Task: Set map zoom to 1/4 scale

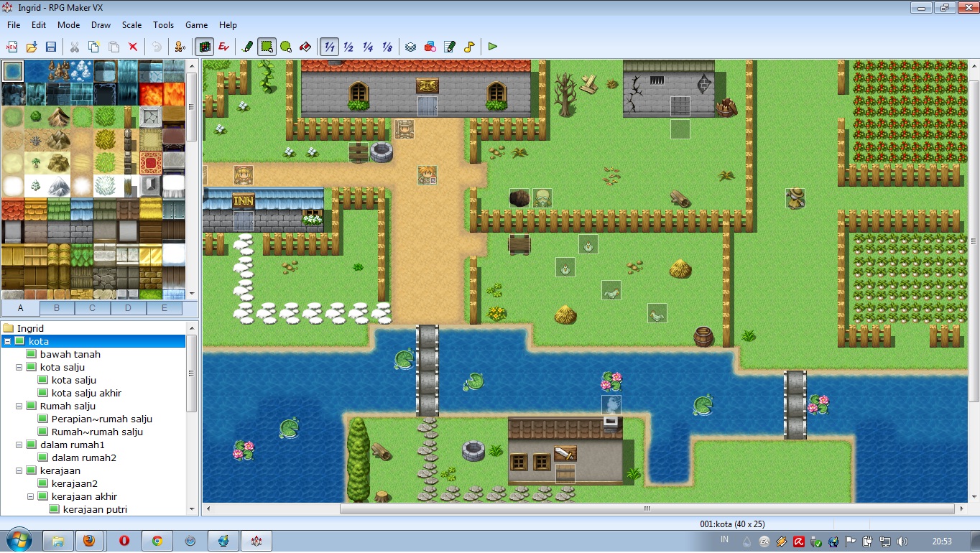Action: 368,47
